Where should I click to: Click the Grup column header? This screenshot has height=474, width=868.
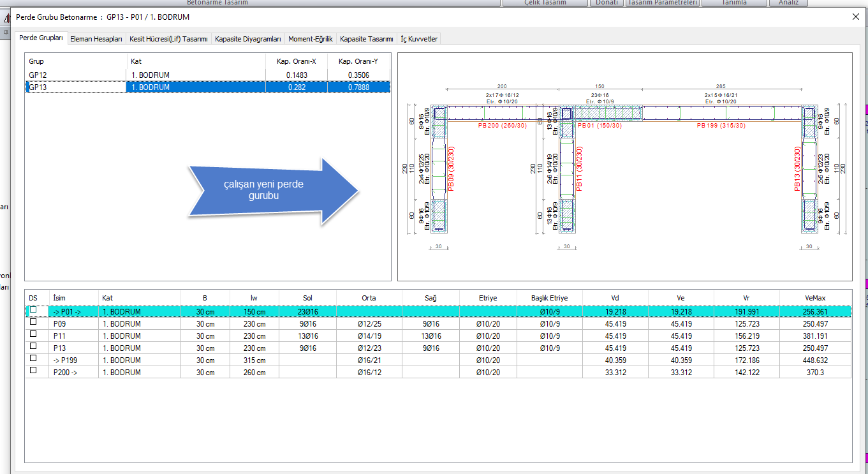76,61
